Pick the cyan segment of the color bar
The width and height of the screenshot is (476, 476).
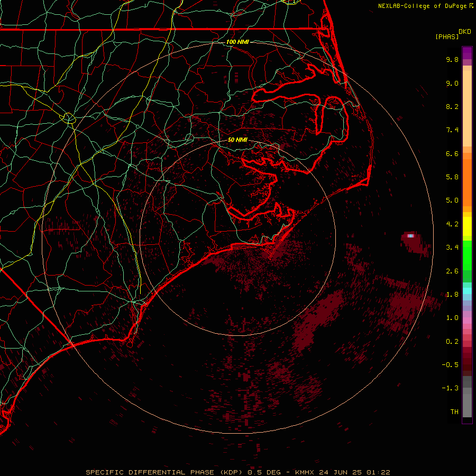pos(467,291)
